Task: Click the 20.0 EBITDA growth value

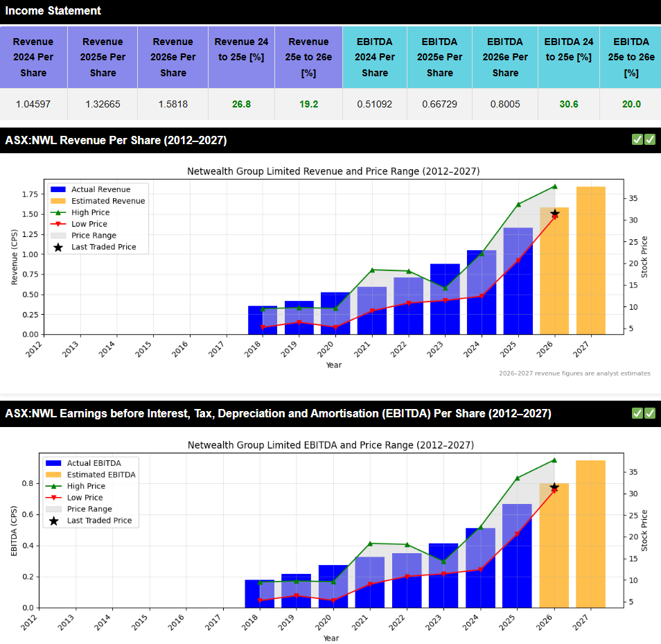Action: pos(631,105)
